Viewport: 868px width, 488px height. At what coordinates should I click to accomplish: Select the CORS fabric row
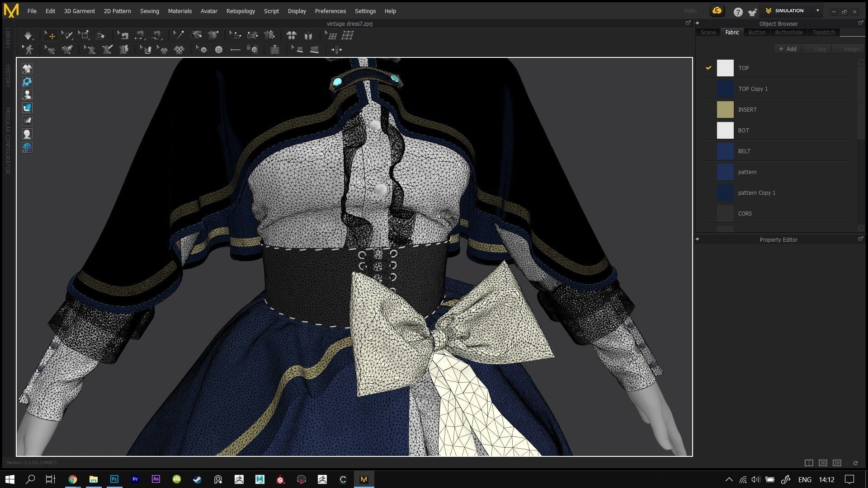pyautogui.click(x=777, y=213)
